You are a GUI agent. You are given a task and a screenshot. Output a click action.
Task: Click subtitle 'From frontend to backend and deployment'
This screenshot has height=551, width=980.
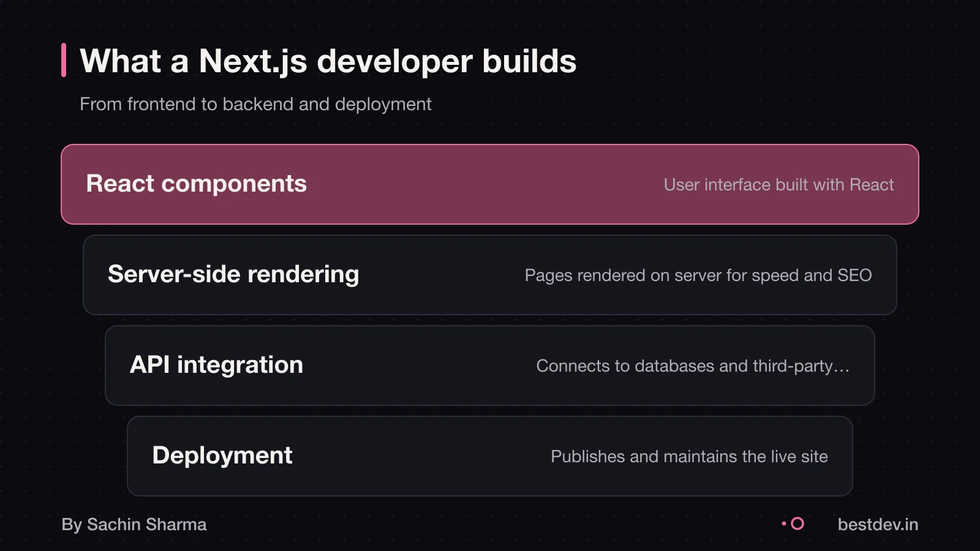pyautogui.click(x=255, y=104)
